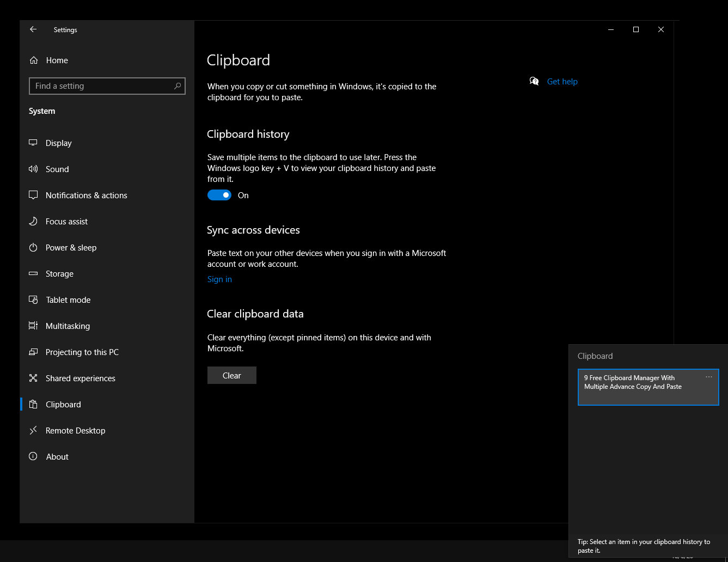
Task: Select the Display sidebar icon
Action: point(34,143)
